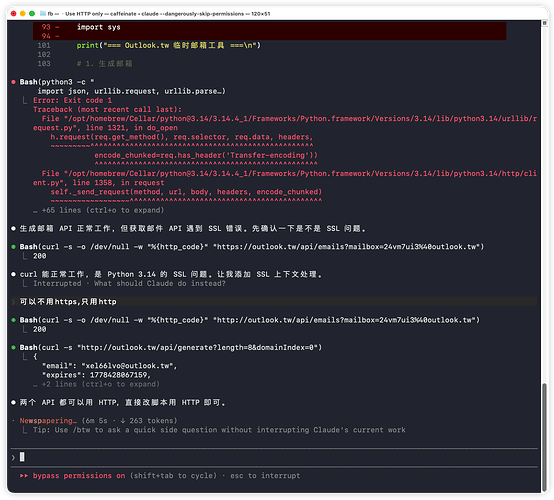Click the Newspapering status spinner line
The image size is (554, 500).
tap(99, 421)
